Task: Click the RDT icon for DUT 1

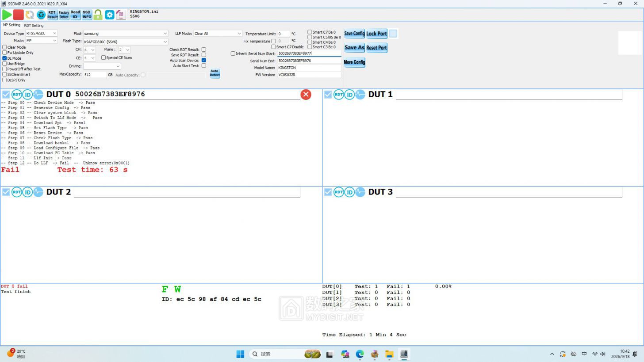Action: click(339, 94)
